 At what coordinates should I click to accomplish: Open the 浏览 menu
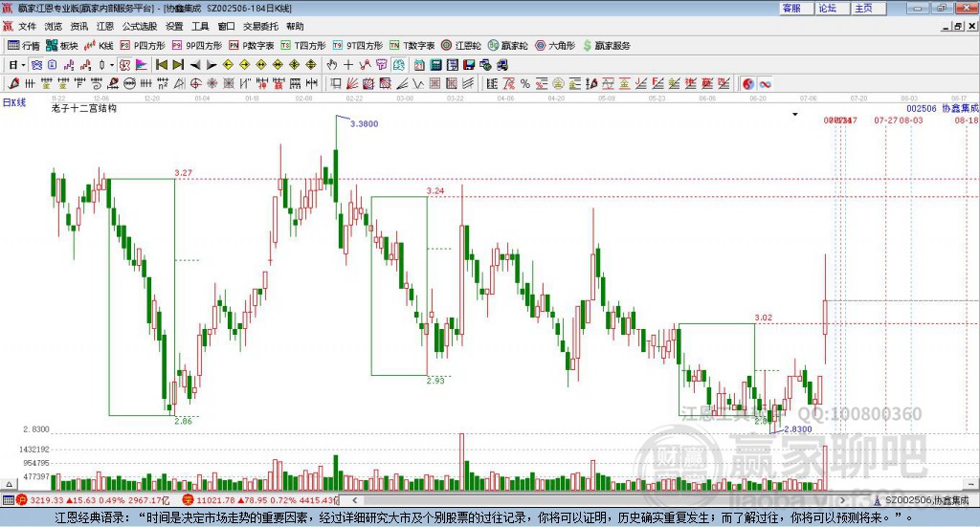click(54, 26)
